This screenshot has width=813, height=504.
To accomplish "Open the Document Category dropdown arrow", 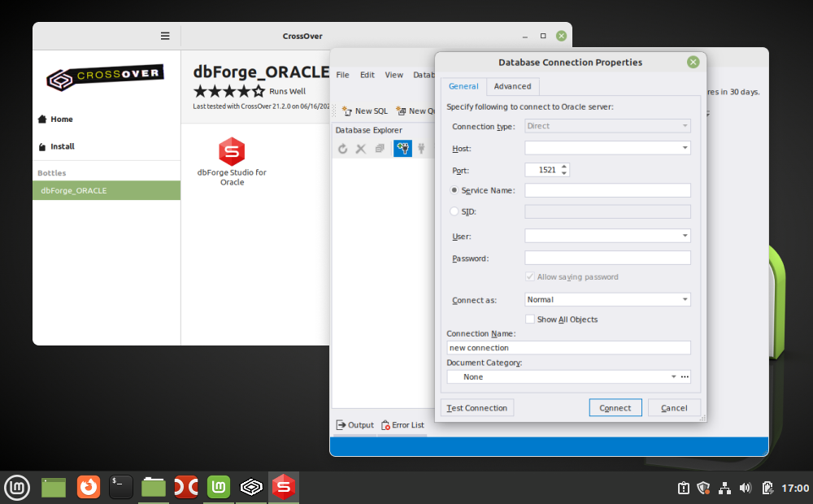I will [x=673, y=376].
